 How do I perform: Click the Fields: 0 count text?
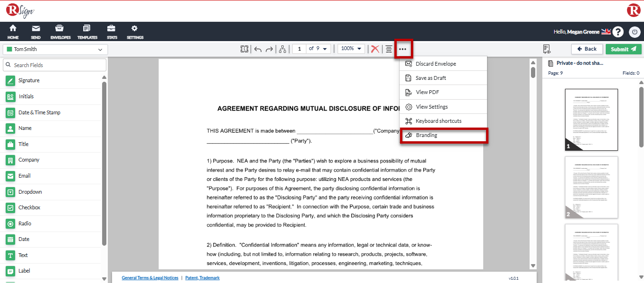631,73
